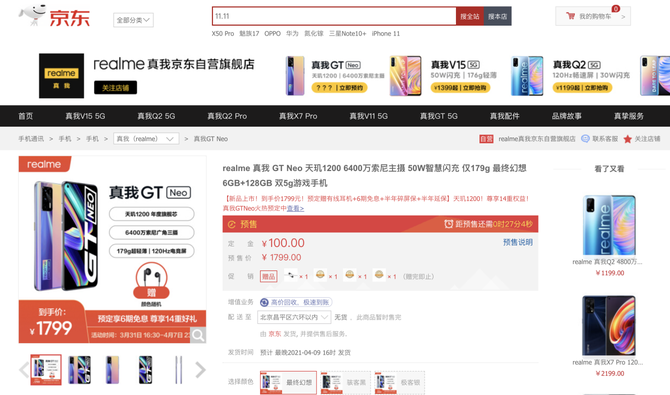Click the 京东 link in shipping info

coord(275,333)
